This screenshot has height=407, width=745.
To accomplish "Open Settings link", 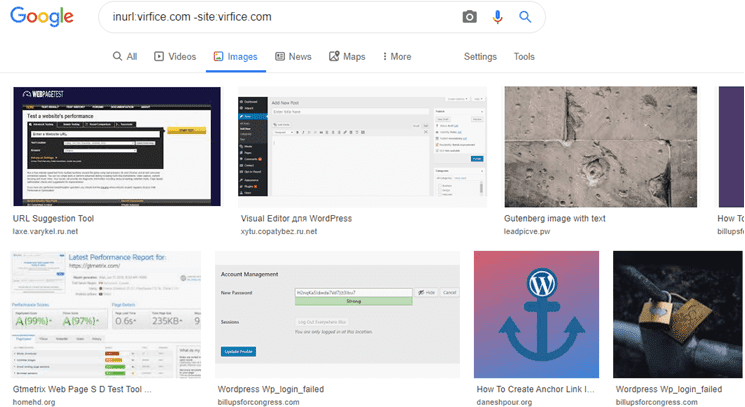I will 480,57.
